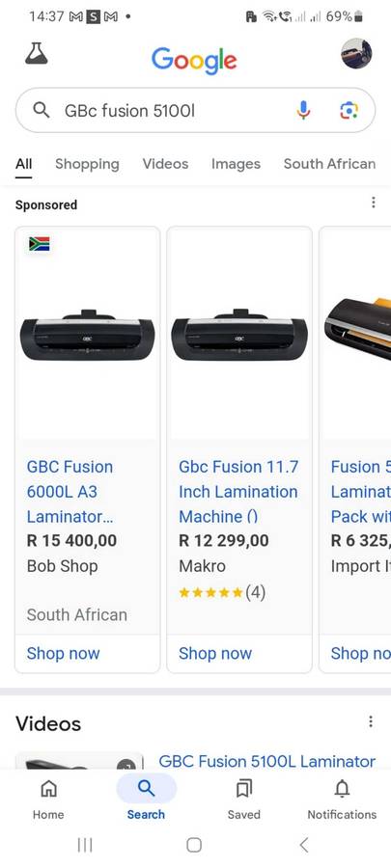391x868 pixels.
Task: Tap the profile avatar picture
Action: pyautogui.click(x=356, y=54)
